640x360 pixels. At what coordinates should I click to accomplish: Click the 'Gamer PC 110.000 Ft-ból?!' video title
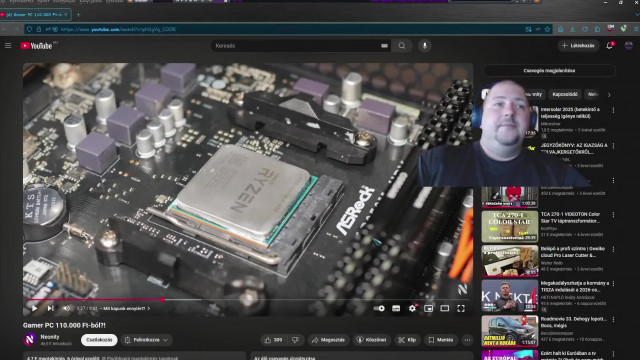64,325
